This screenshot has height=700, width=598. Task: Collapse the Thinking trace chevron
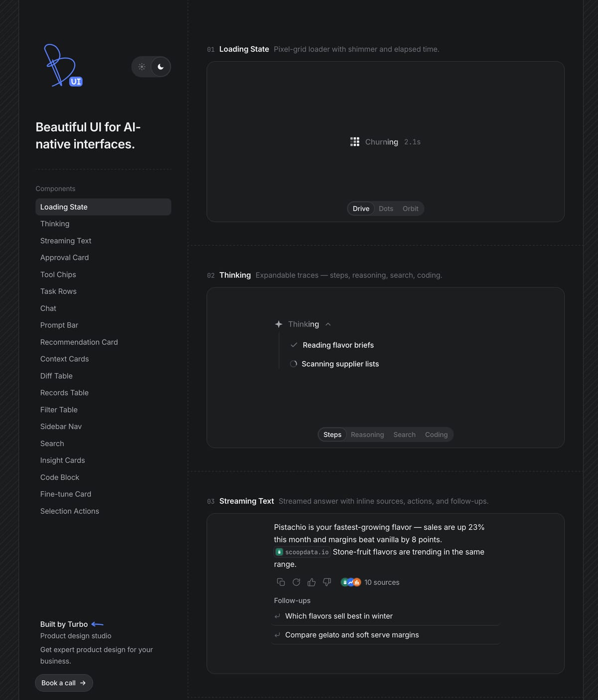(328, 324)
